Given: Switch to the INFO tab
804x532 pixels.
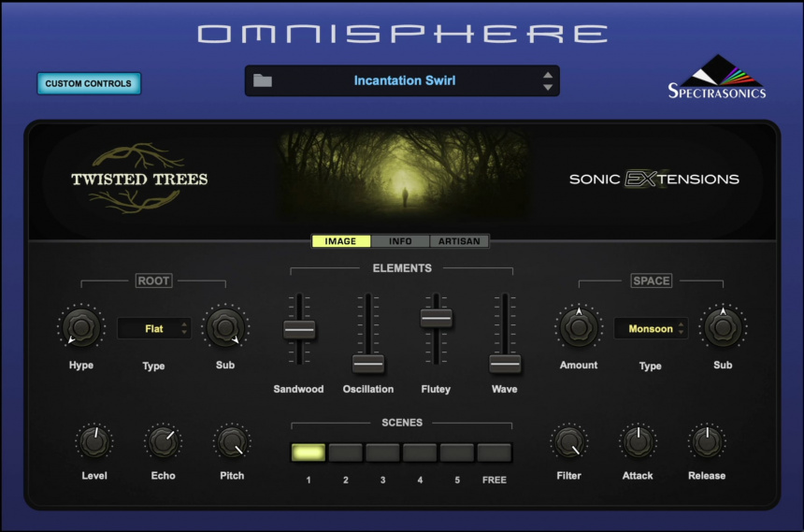Looking at the screenshot, I should (x=400, y=241).
